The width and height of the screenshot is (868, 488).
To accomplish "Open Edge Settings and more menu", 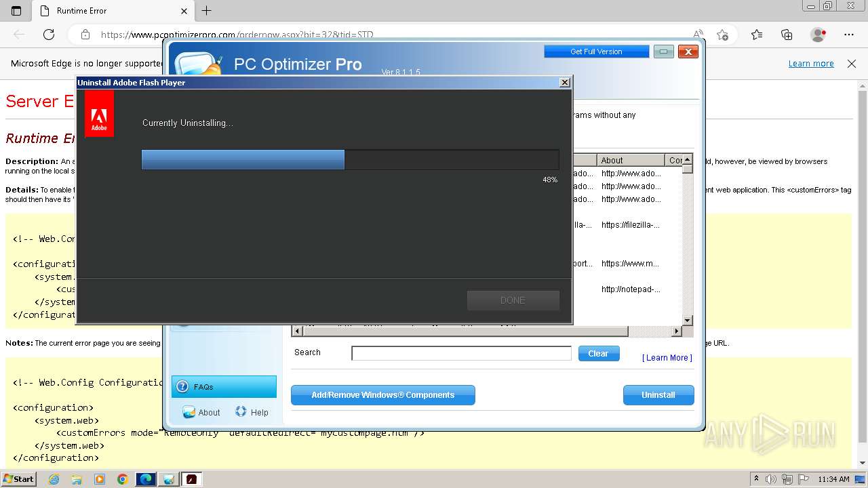I will [x=849, y=35].
